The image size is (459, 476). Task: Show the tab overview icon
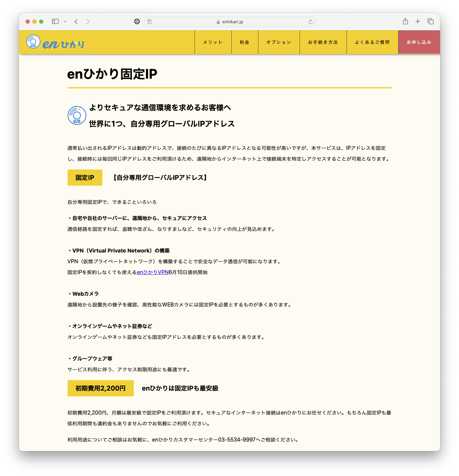(431, 22)
